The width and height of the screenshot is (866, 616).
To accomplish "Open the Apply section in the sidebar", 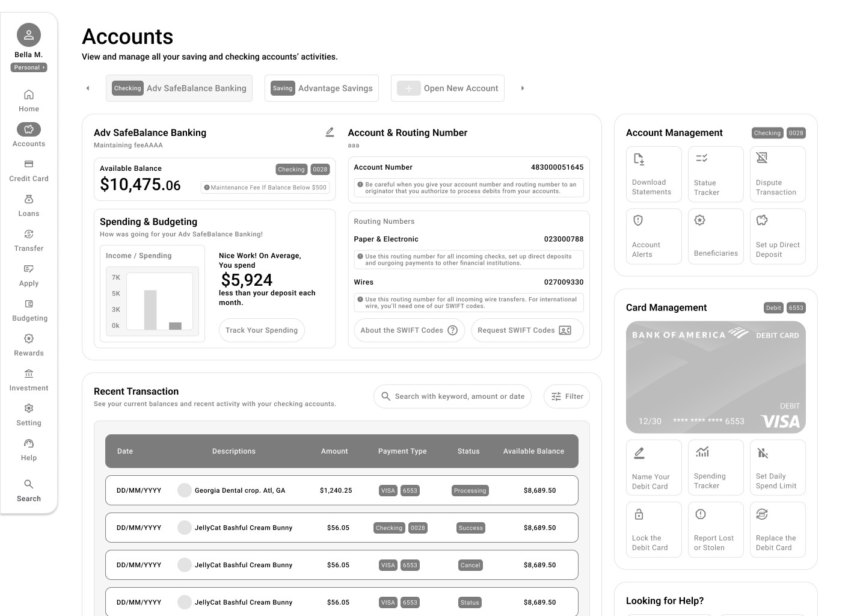I will click(x=29, y=276).
